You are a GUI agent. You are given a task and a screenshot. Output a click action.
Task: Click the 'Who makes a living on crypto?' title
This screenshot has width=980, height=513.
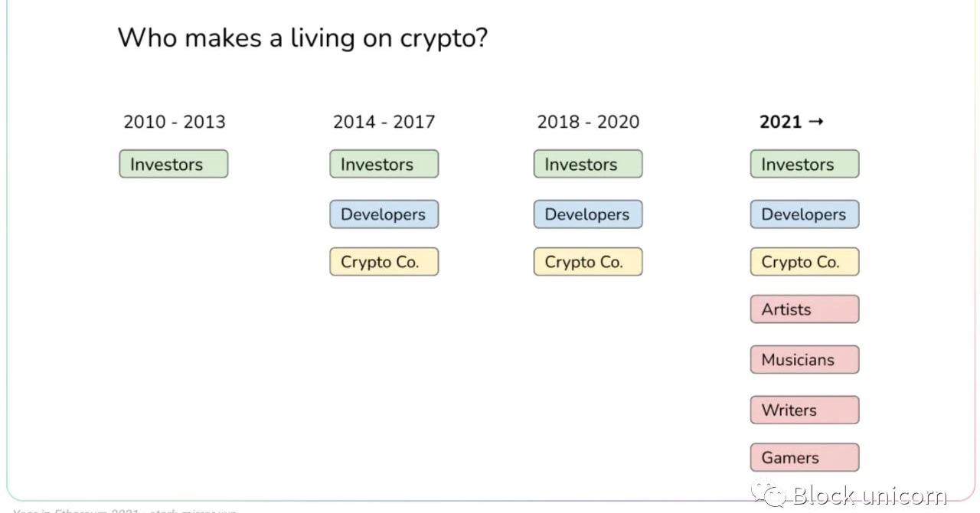pyautogui.click(x=302, y=37)
